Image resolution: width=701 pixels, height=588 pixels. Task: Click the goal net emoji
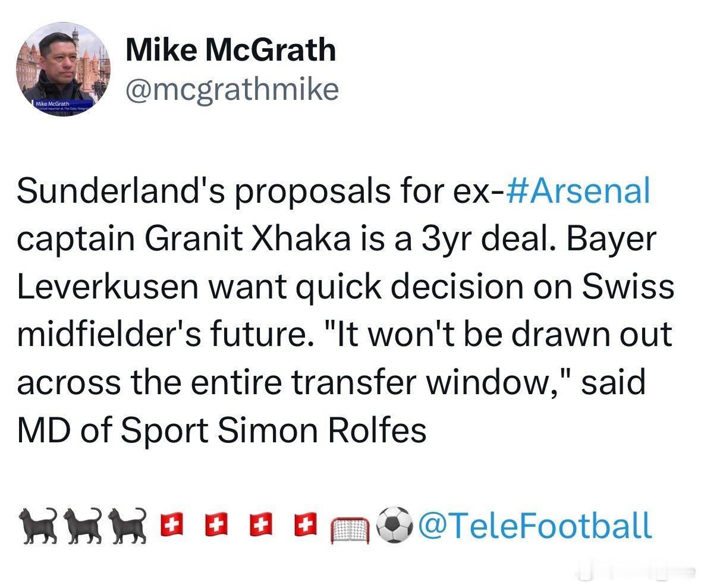(x=350, y=531)
